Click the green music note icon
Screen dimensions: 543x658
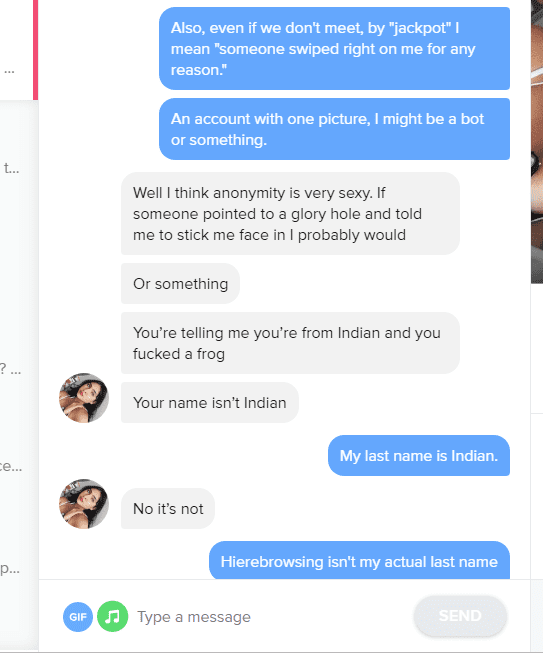point(112,616)
